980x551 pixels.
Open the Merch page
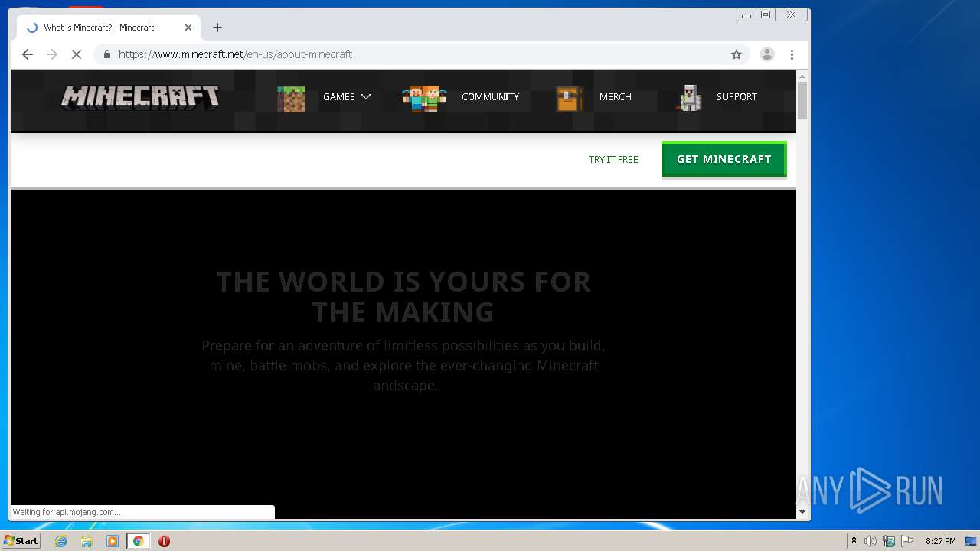616,97
